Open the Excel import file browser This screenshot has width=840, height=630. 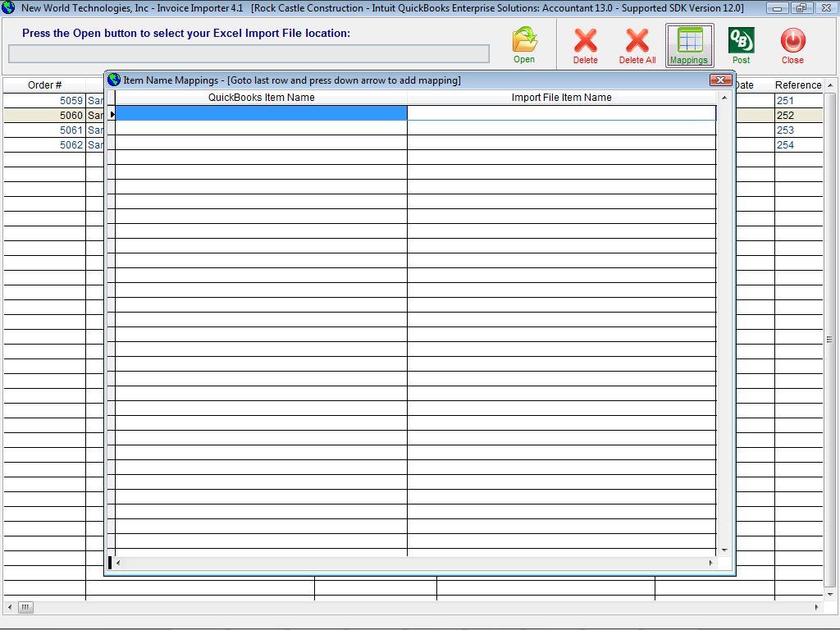coord(524,45)
